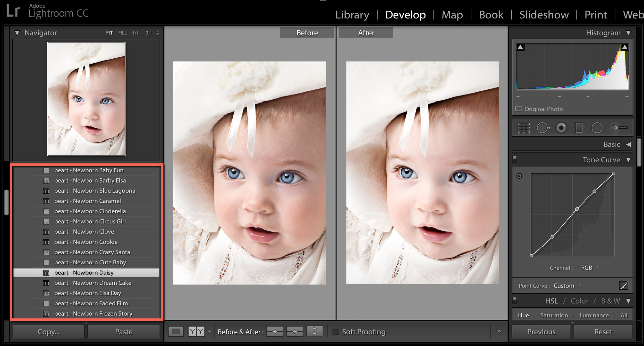Enable the Soft Proofing checkbox
644x346 pixels.
tap(335, 332)
